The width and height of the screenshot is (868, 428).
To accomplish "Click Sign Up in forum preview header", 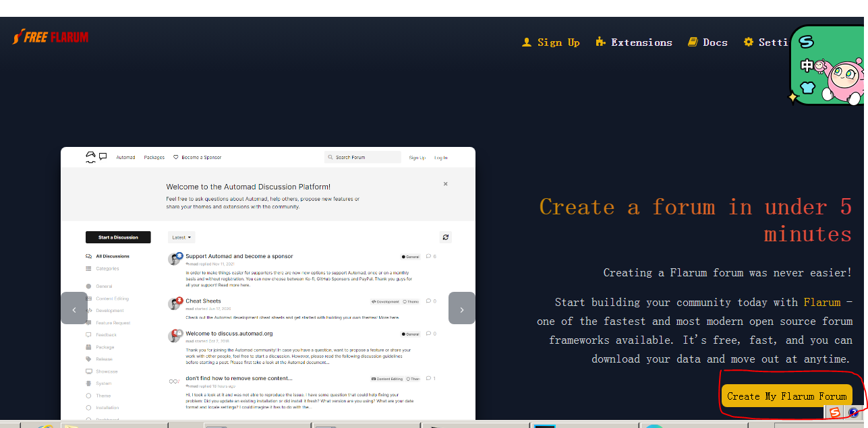I will click(417, 157).
